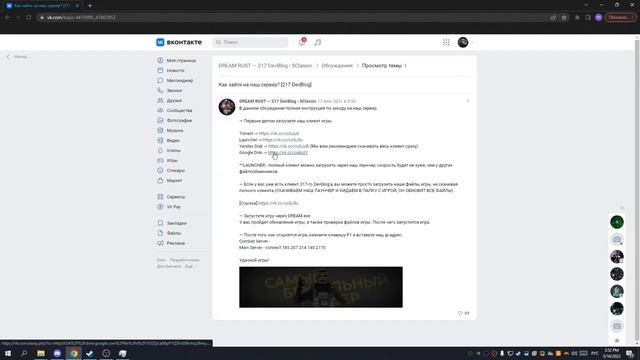The image size is (640, 360).
Task: Open DREAM RUST group breadcrumb link
Action: tap(265, 65)
